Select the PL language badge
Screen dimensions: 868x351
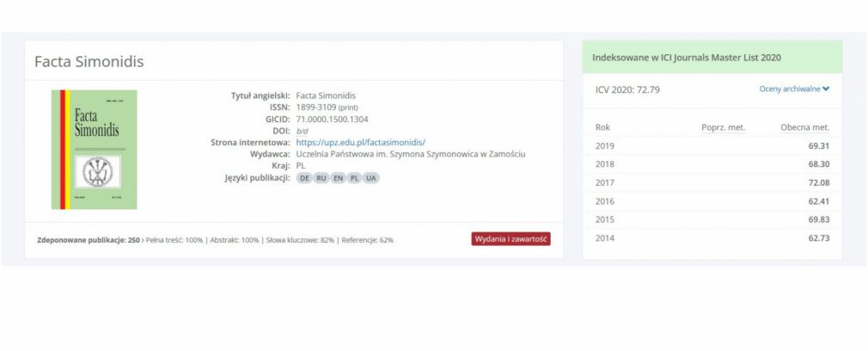[354, 178]
